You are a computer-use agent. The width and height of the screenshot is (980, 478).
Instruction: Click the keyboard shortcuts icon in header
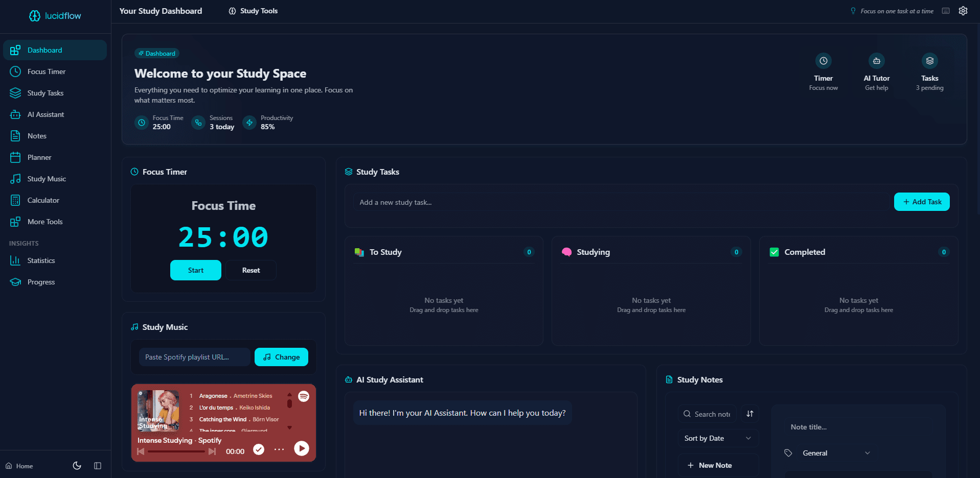coord(946,11)
